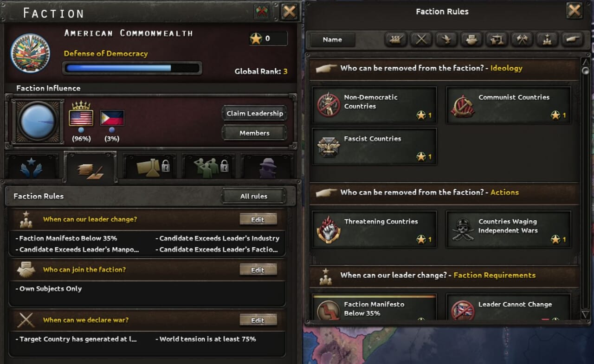Click the American Commonwealth faction emblem
594x364 pixels.
(30, 53)
